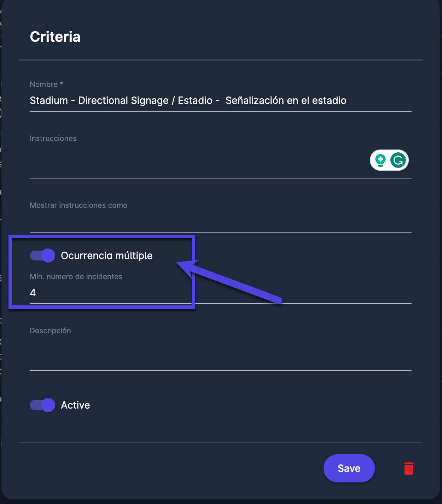Click the Ocurrencia múltiple label text

[x=106, y=256]
